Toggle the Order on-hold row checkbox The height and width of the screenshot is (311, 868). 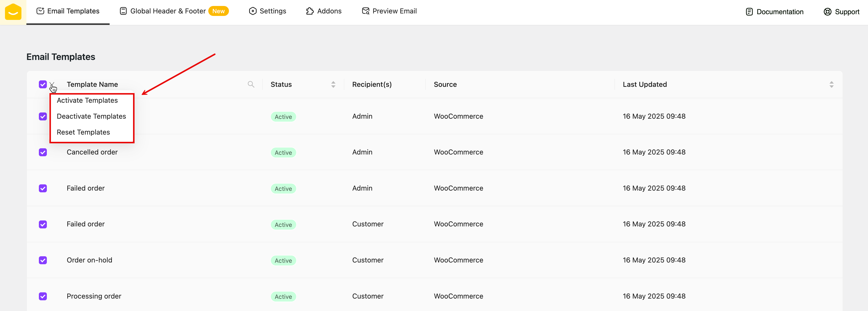(43, 260)
